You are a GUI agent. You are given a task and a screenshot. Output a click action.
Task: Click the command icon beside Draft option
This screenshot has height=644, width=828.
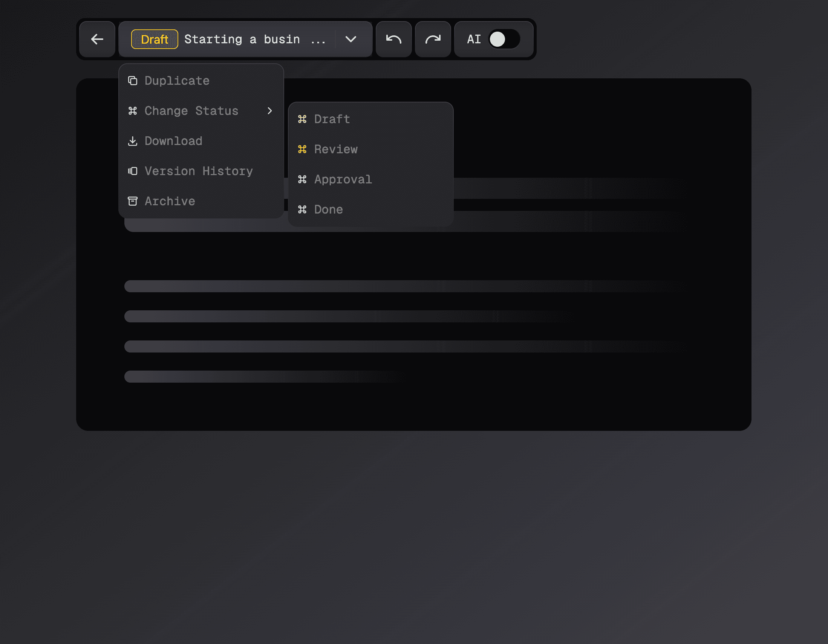click(302, 119)
